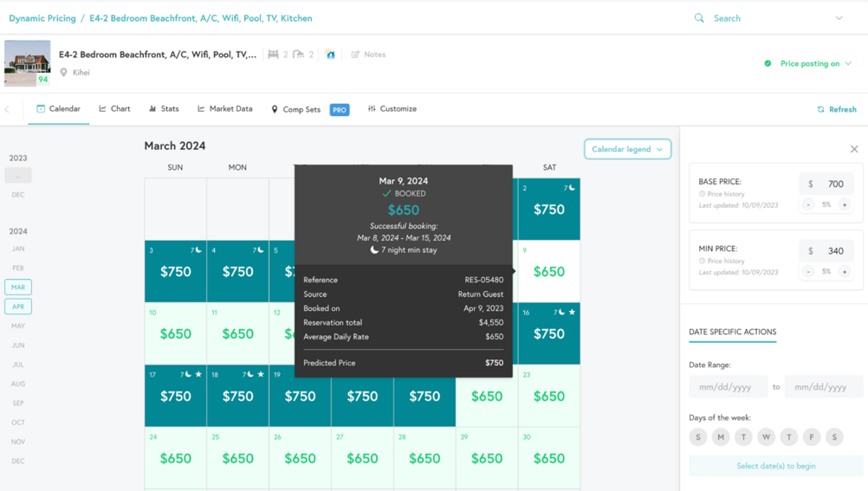Viewport: 868px width, 491px height.
Task: Toggle Friday in days of the week
Action: [812, 437]
